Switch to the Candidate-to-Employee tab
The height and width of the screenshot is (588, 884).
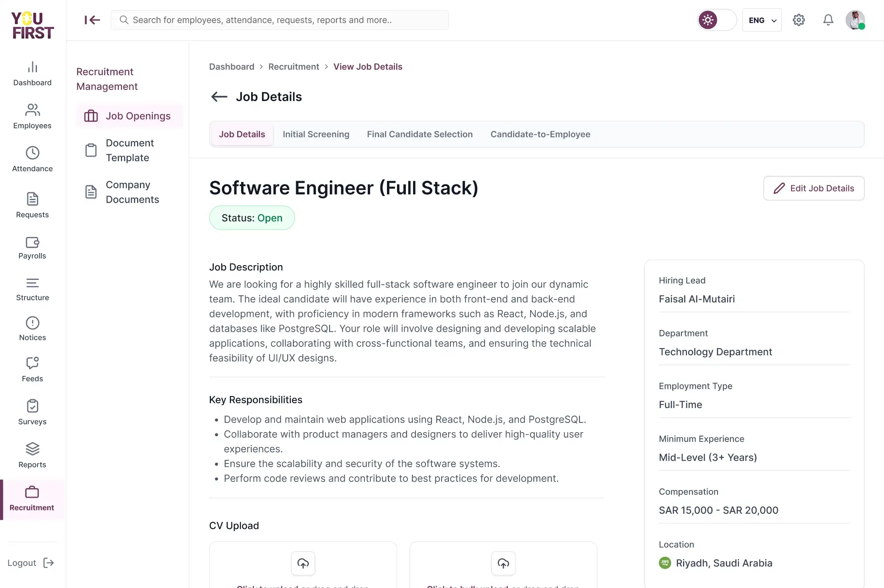tap(540, 134)
